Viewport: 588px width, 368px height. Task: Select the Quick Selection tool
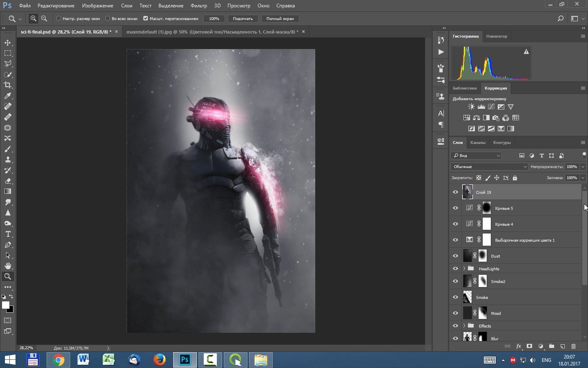(8, 74)
